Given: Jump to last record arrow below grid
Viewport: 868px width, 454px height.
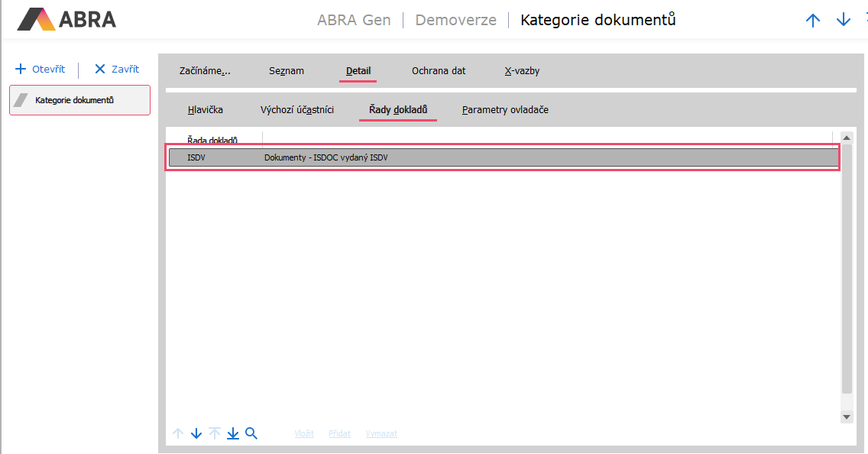Looking at the screenshot, I should click(x=233, y=433).
